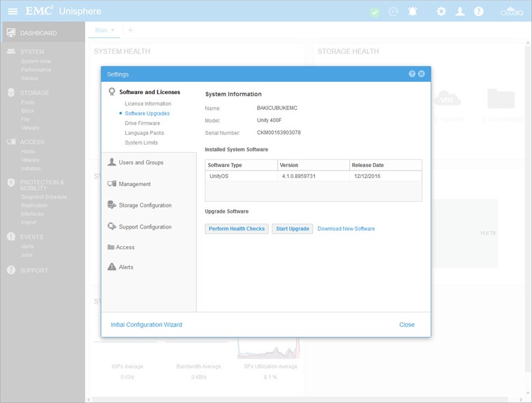Expand the Management section
532x403 pixels.
134,184
